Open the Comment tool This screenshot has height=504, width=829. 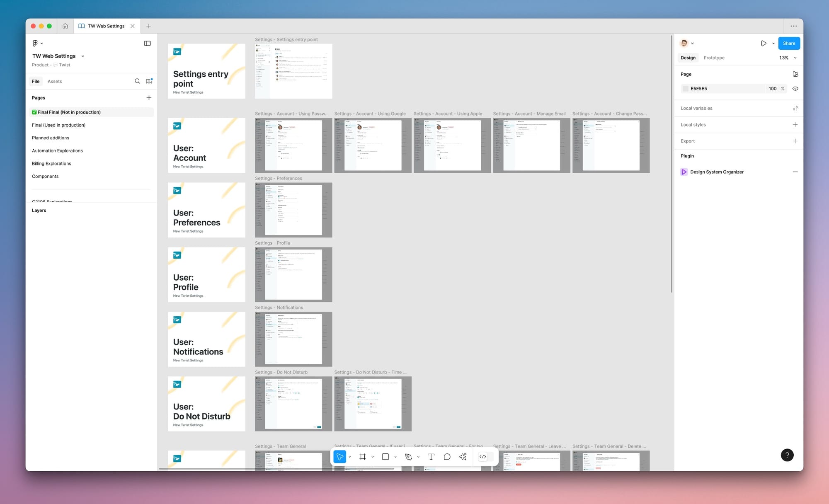447,456
